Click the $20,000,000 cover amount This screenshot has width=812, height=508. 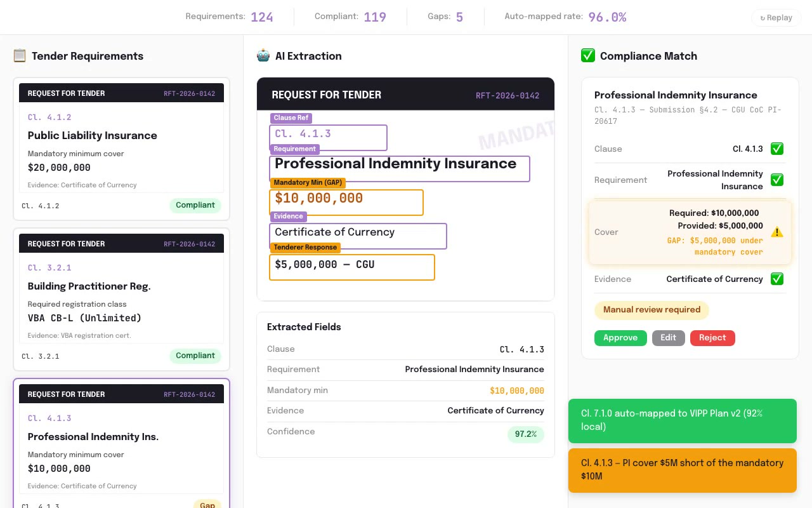(59, 168)
